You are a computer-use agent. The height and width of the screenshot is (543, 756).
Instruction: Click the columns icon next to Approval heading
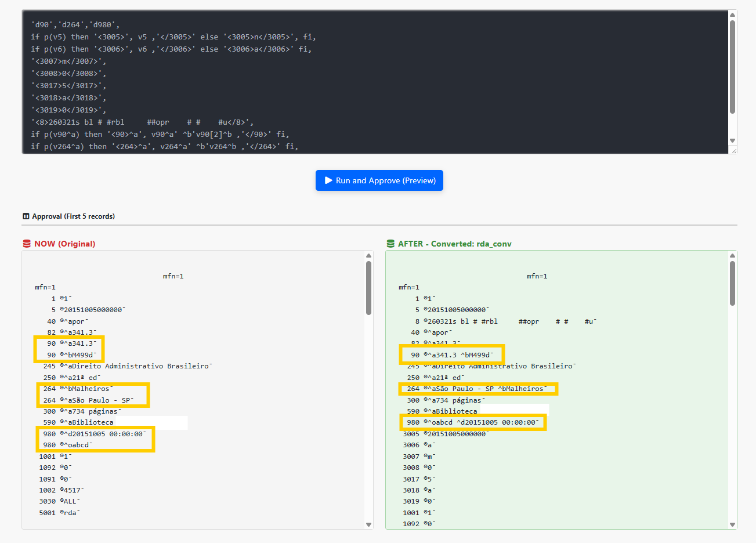[26, 216]
